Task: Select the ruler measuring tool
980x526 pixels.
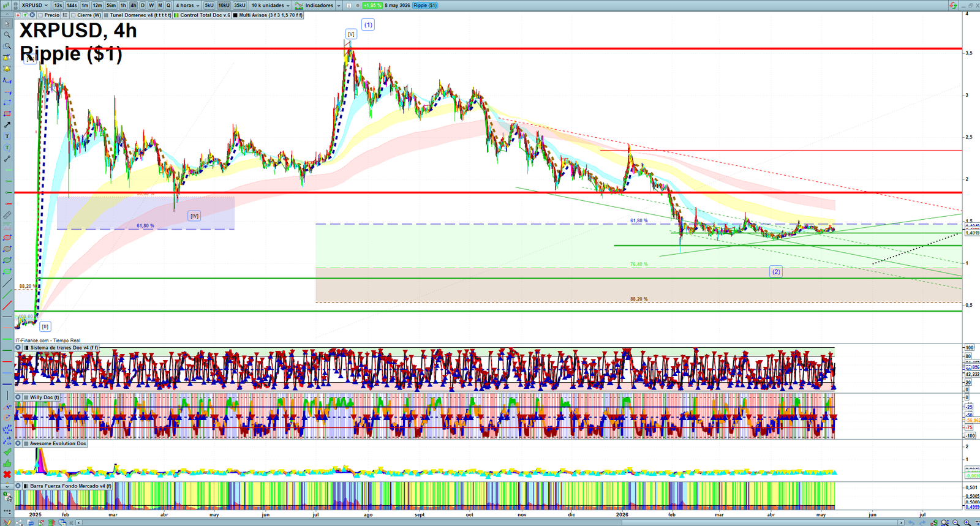Action: (7, 215)
